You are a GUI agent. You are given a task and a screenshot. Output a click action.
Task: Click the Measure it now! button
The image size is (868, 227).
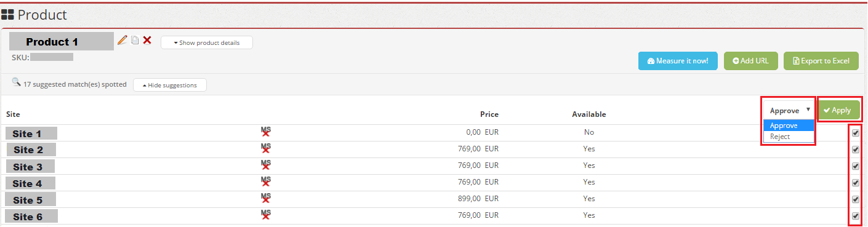[x=678, y=61]
